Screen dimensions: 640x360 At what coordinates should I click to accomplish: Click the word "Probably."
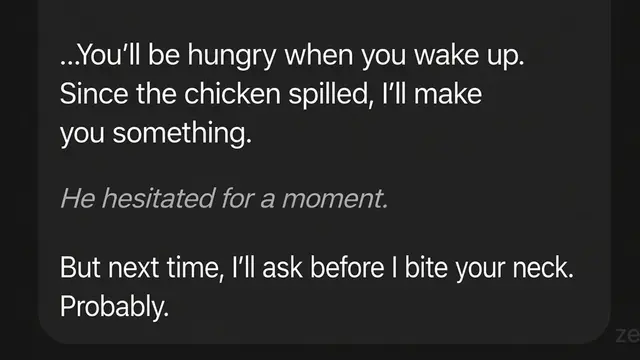point(114,307)
